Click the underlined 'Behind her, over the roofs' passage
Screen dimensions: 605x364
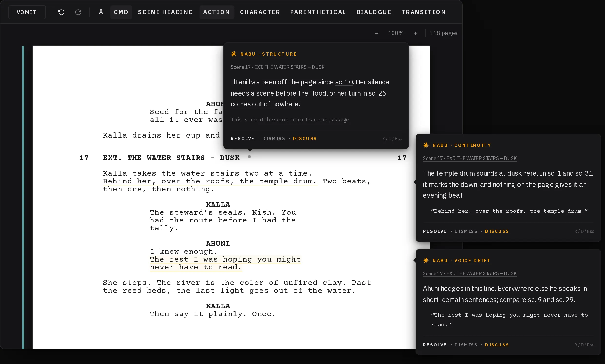pyautogui.click(x=210, y=181)
